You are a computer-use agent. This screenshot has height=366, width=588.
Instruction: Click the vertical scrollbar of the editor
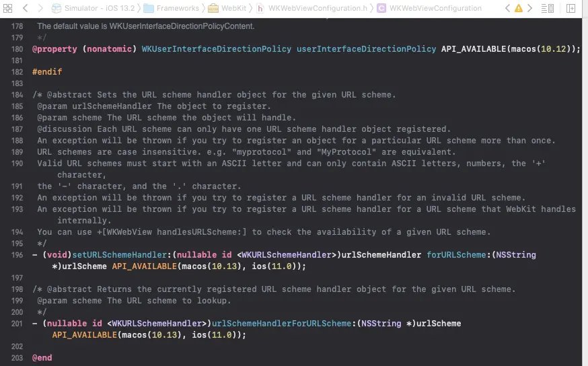tap(585, 191)
